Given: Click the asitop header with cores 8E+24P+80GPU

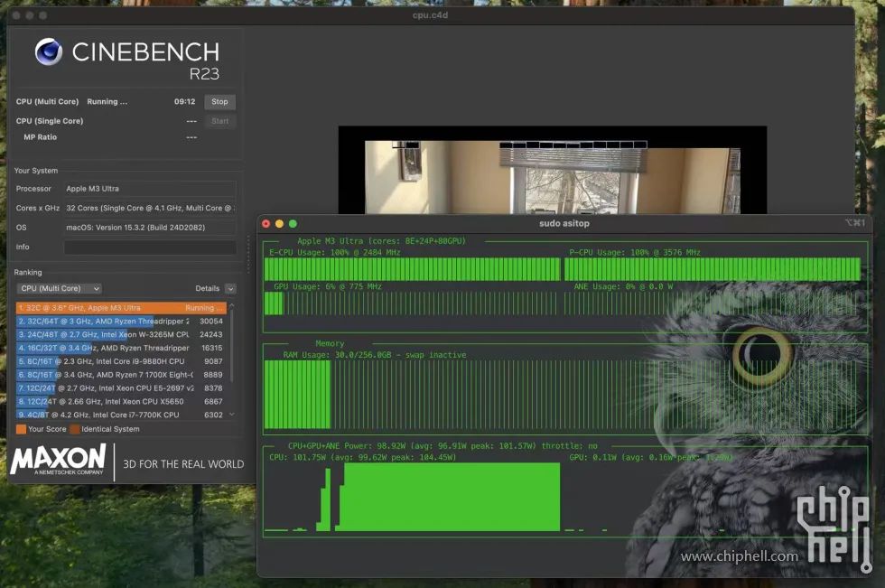Looking at the screenshot, I should 381,241.
